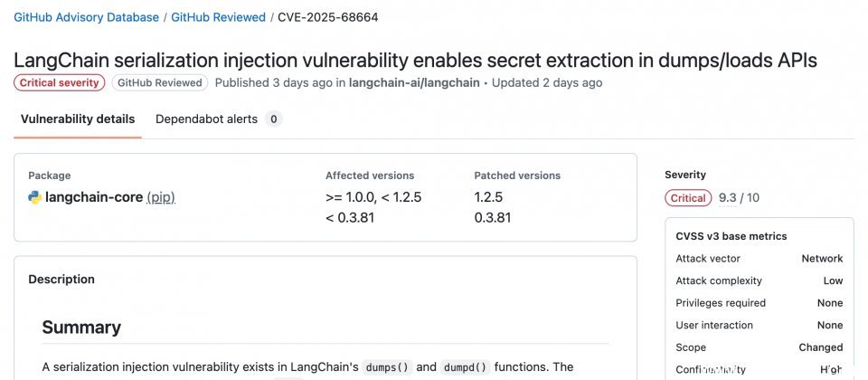Screen dimensions: 868x380
Task: Click the CVSS v3 base metrics heading
Action: pyautogui.click(x=731, y=236)
